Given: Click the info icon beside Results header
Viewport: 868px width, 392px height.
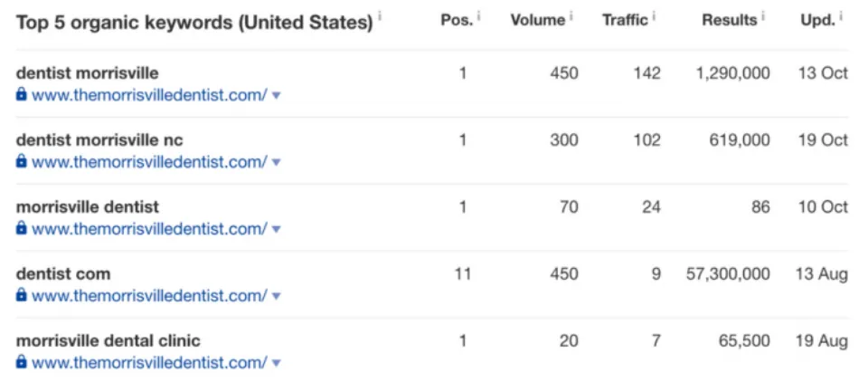Looking at the screenshot, I should pos(763,17).
